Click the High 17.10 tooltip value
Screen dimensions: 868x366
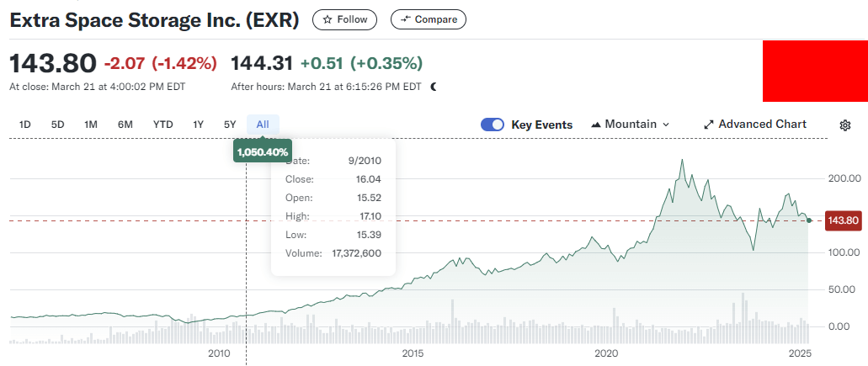click(x=370, y=216)
